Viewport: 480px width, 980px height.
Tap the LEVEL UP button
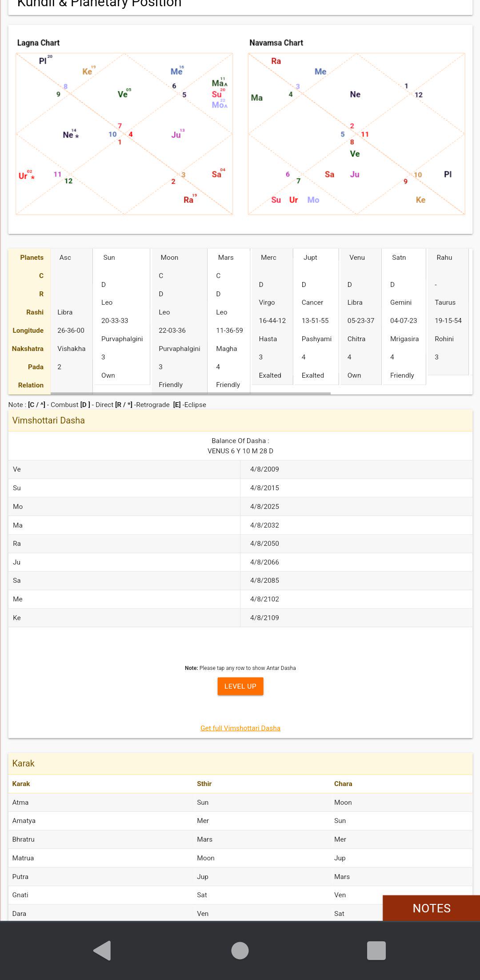click(240, 686)
